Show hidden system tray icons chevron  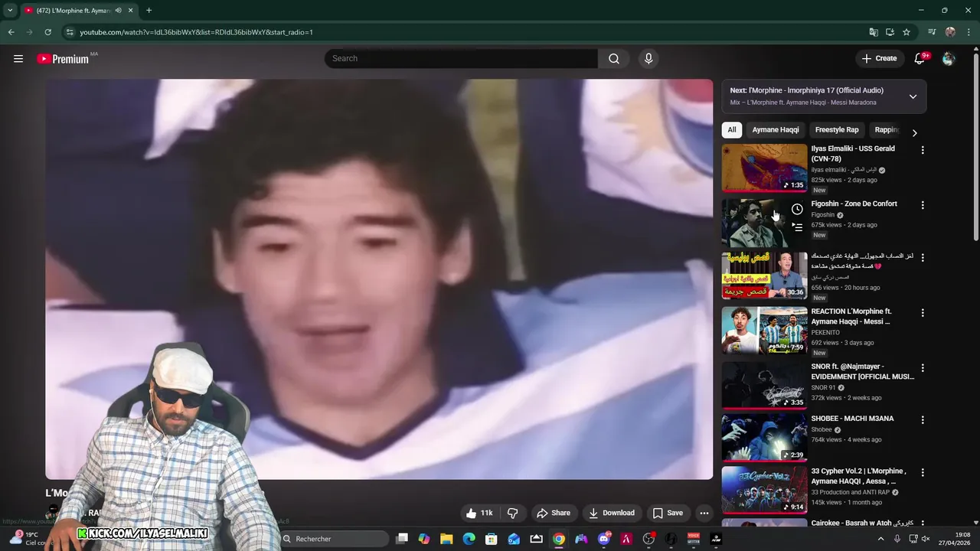click(880, 539)
